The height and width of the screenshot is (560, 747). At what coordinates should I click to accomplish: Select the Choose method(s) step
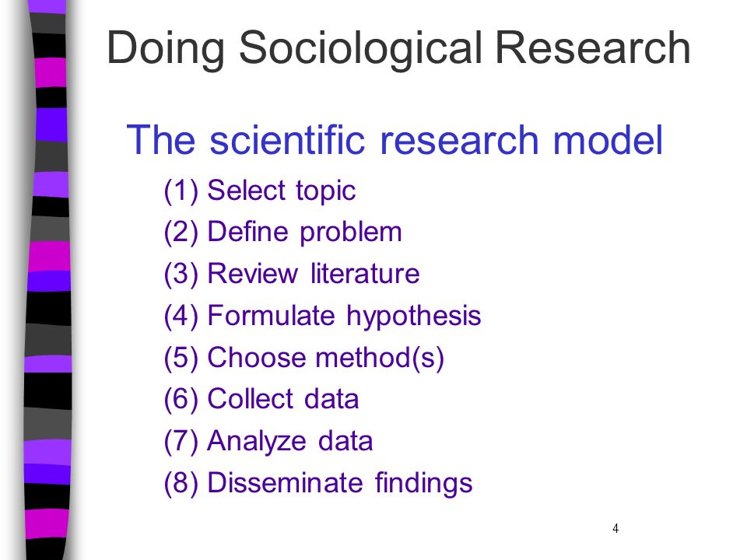[x=304, y=358]
